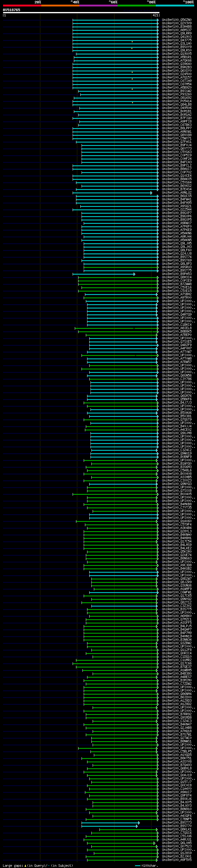
Task: Open hit UniRef100_P05414
Action: (177, 101)
